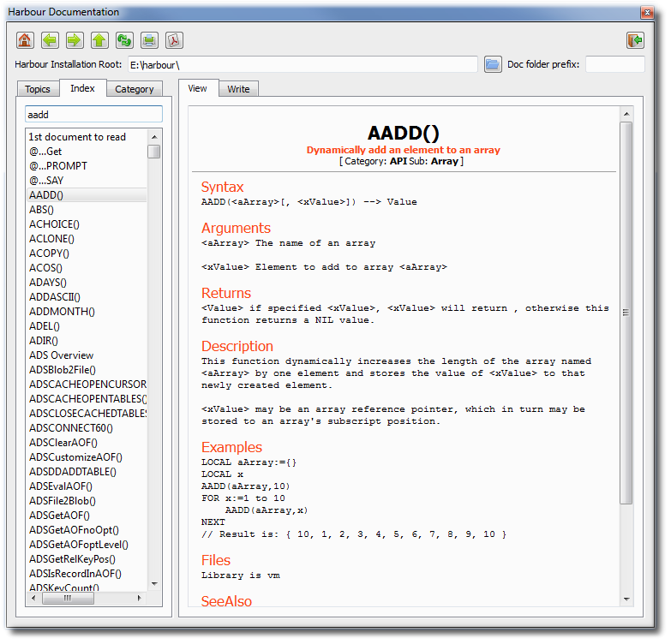Click the Doc folder prefix field
This screenshot has height=644, width=671.
615,64
